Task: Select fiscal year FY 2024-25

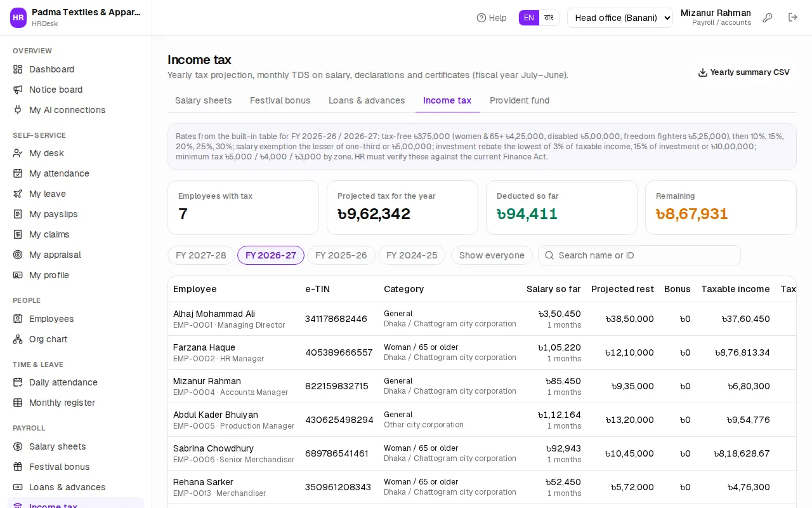Action: tap(412, 255)
